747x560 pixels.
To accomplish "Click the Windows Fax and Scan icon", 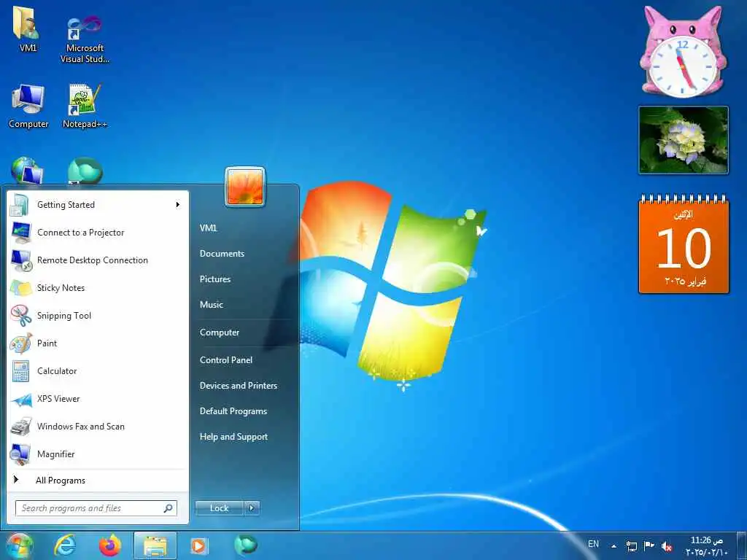I will coord(20,427).
